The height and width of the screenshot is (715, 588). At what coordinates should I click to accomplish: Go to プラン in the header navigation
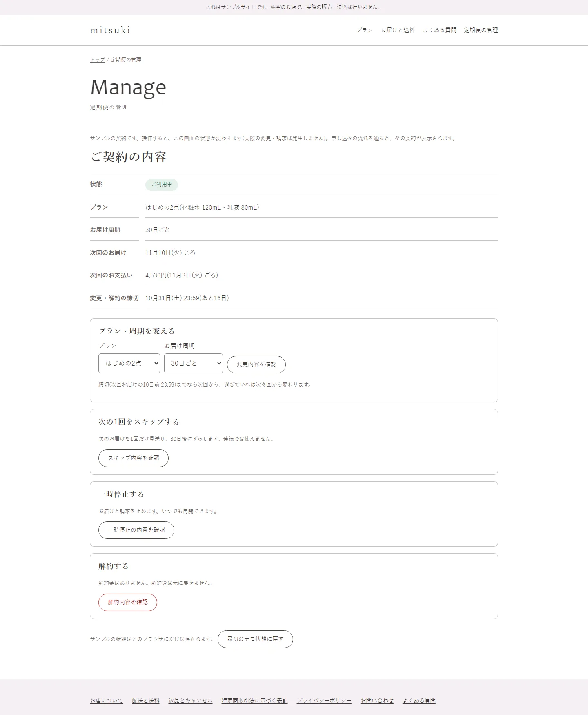coord(365,30)
